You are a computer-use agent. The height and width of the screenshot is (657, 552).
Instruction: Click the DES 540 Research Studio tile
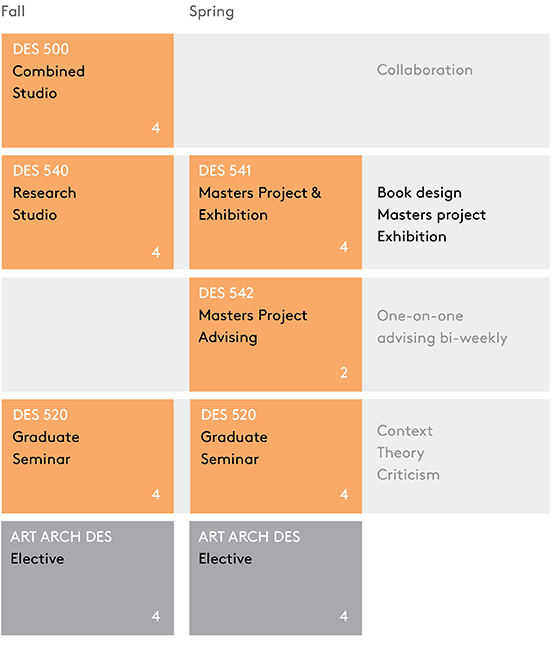[88, 212]
